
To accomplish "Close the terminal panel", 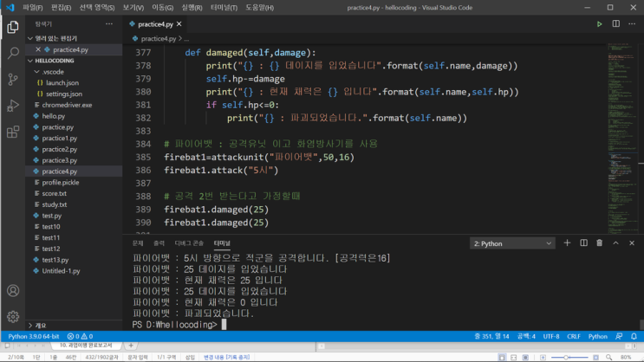I will coord(632,243).
